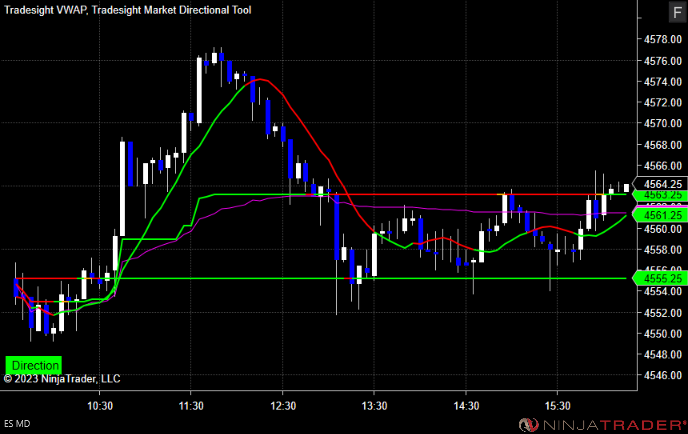
Task: Click the 4564.25 current price marker
Action: [660, 184]
